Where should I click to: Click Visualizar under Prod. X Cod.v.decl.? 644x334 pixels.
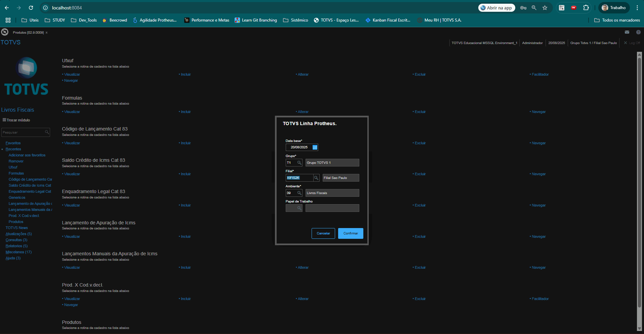tap(72, 299)
